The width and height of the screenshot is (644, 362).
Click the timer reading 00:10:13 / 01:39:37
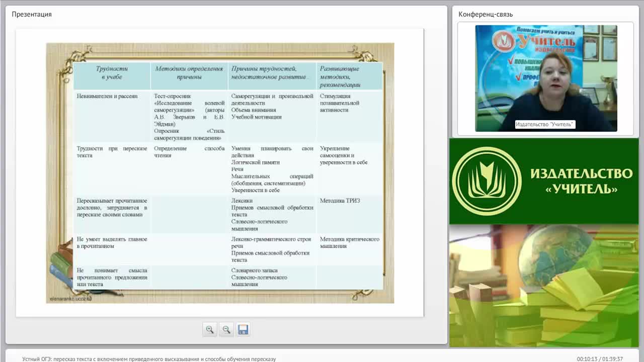pyautogui.click(x=600, y=359)
